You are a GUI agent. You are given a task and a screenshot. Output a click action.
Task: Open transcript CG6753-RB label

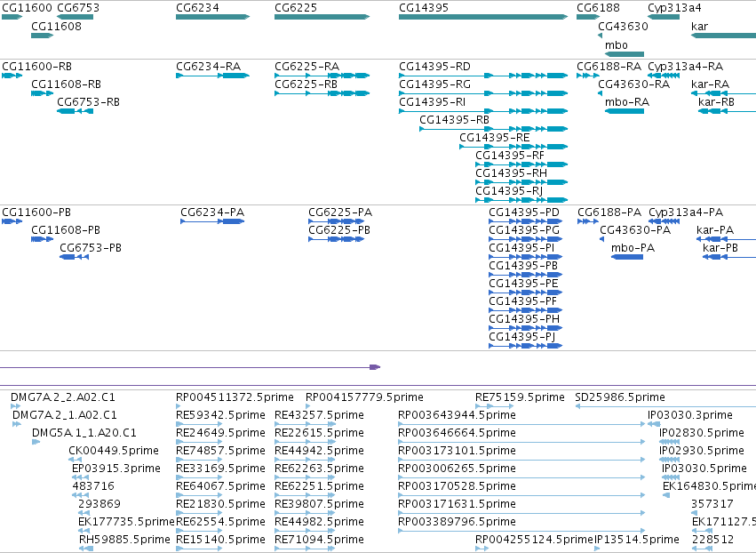coord(88,102)
